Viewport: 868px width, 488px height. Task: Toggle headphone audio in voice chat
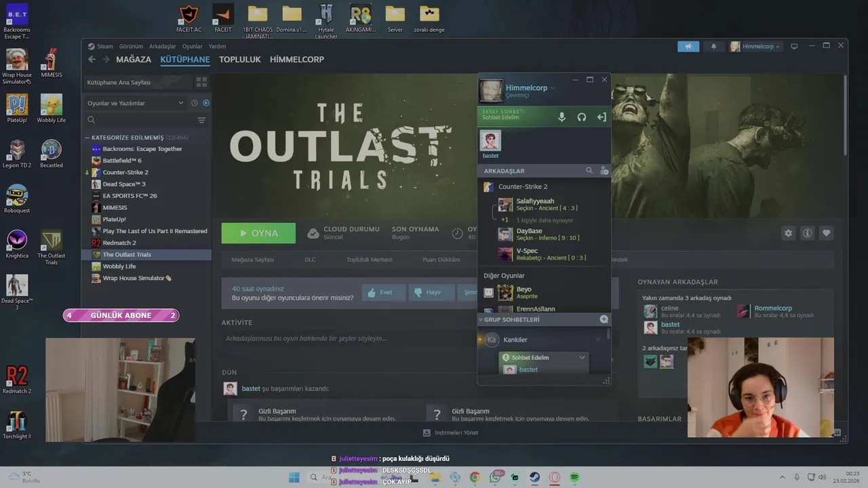[582, 117]
